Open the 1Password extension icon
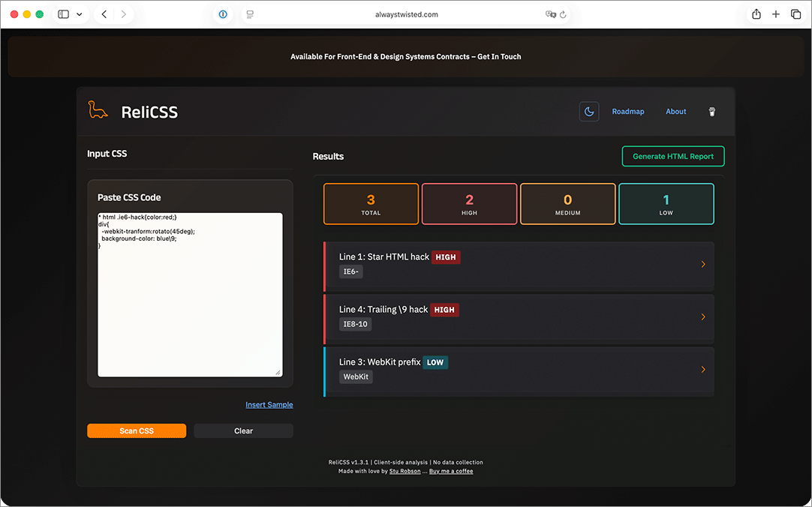Viewport: 812px width, 507px height. point(223,14)
